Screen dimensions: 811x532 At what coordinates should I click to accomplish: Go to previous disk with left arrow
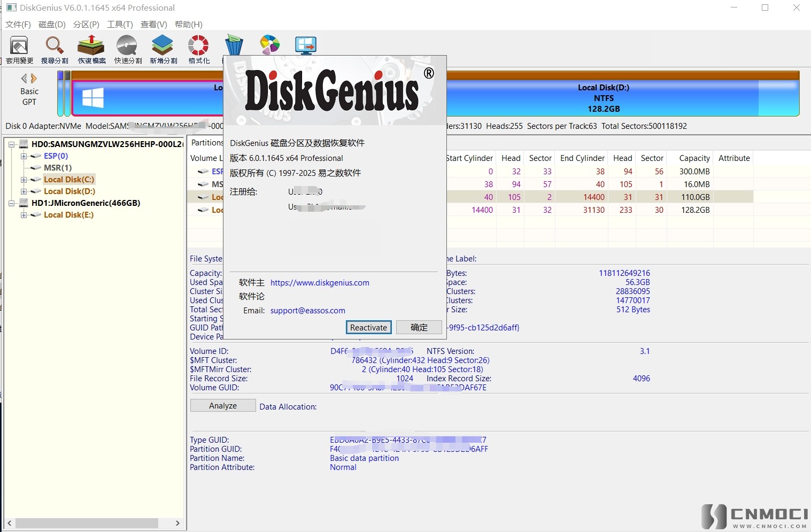[24, 79]
